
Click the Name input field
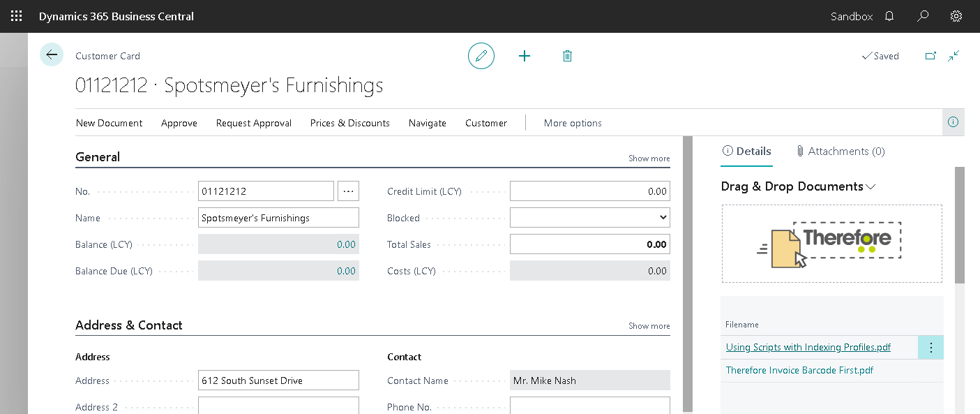pos(278,218)
